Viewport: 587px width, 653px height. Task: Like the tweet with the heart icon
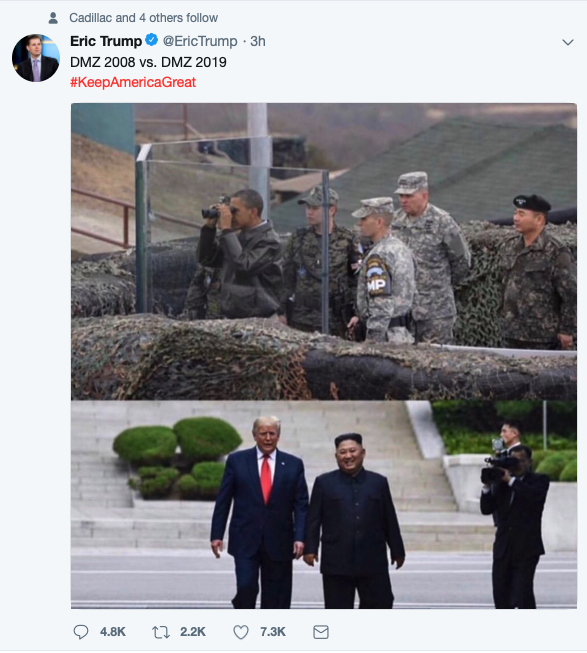241,632
